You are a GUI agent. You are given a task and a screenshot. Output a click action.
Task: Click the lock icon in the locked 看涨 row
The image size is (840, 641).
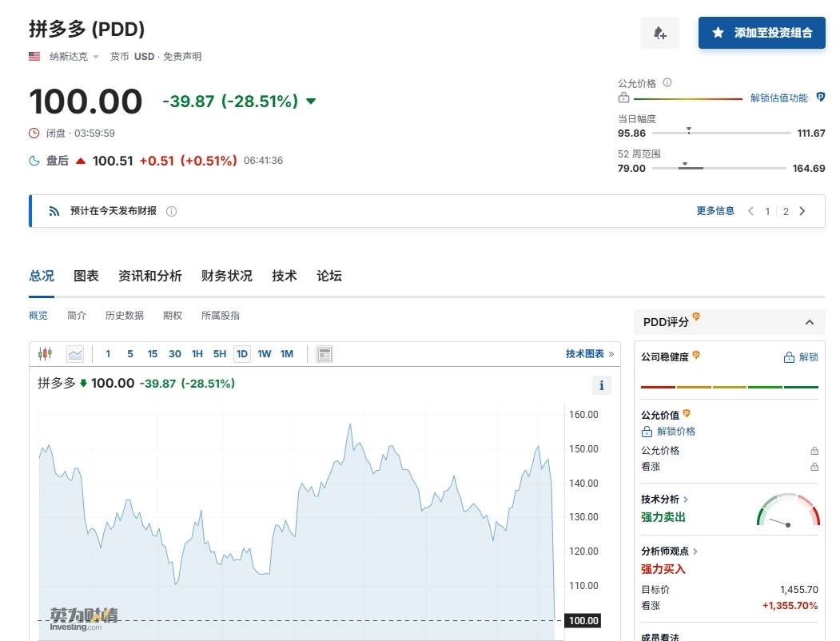tap(814, 467)
